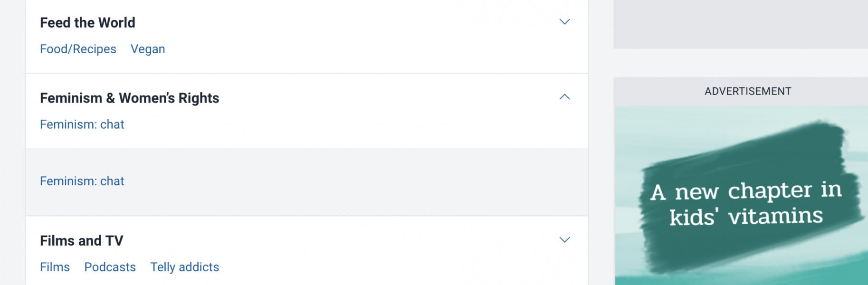868x285 pixels.
Task: Click the word "vitamins" in the advertisement
Action: click(775, 217)
